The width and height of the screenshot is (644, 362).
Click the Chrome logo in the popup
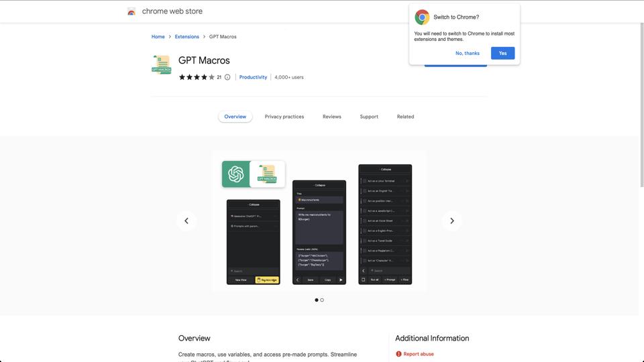coord(422,17)
